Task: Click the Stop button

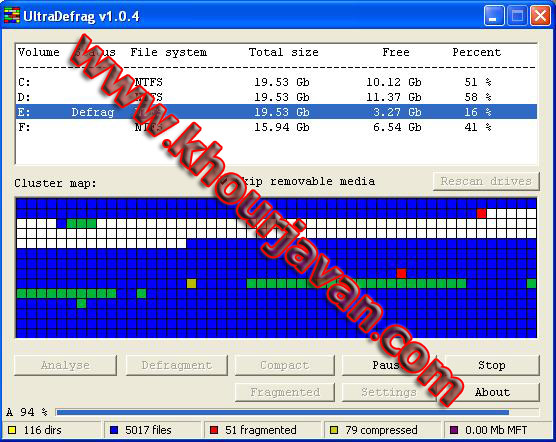Action: [491, 365]
